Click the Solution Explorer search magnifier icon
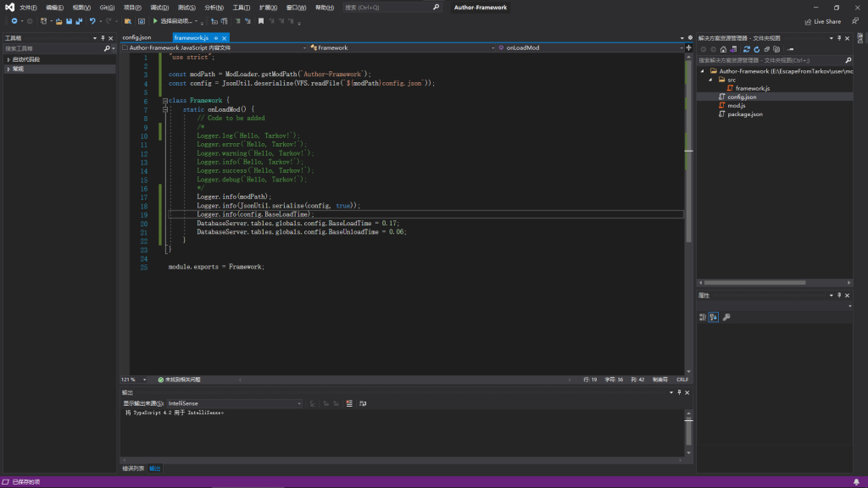The image size is (868, 488). coord(848,60)
